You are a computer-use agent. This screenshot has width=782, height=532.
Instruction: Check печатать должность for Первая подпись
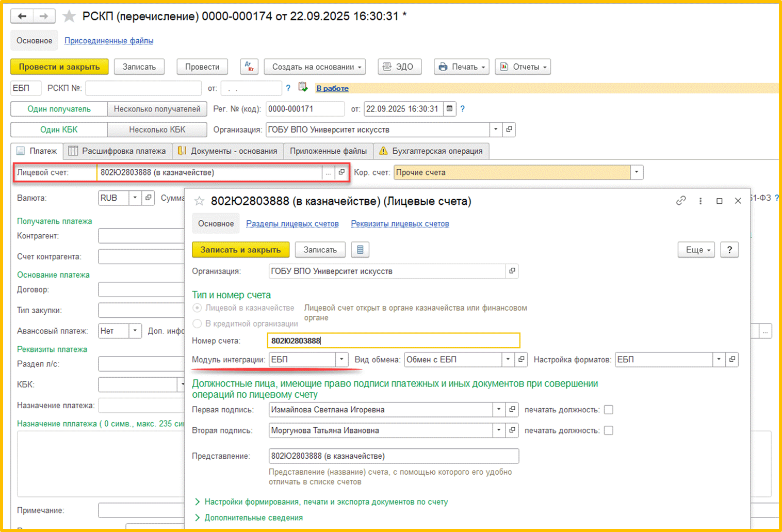pyautogui.click(x=609, y=410)
